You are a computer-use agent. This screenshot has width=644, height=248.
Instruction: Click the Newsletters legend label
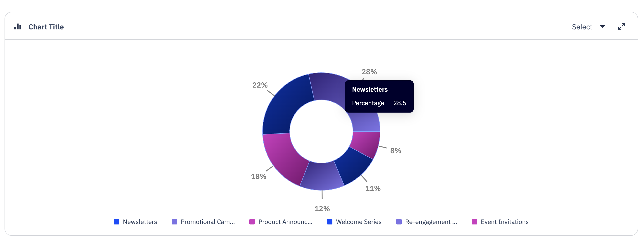coord(140,222)
